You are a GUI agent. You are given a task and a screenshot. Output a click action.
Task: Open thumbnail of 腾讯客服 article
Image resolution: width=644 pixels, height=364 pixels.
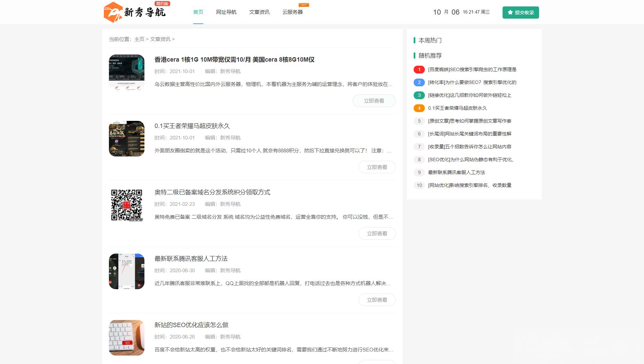coord(127,271)
